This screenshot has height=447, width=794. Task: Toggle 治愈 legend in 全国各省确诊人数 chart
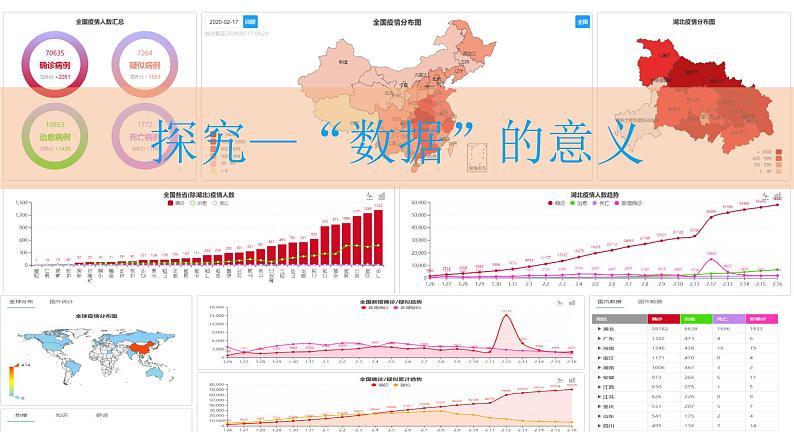[190, 203]
